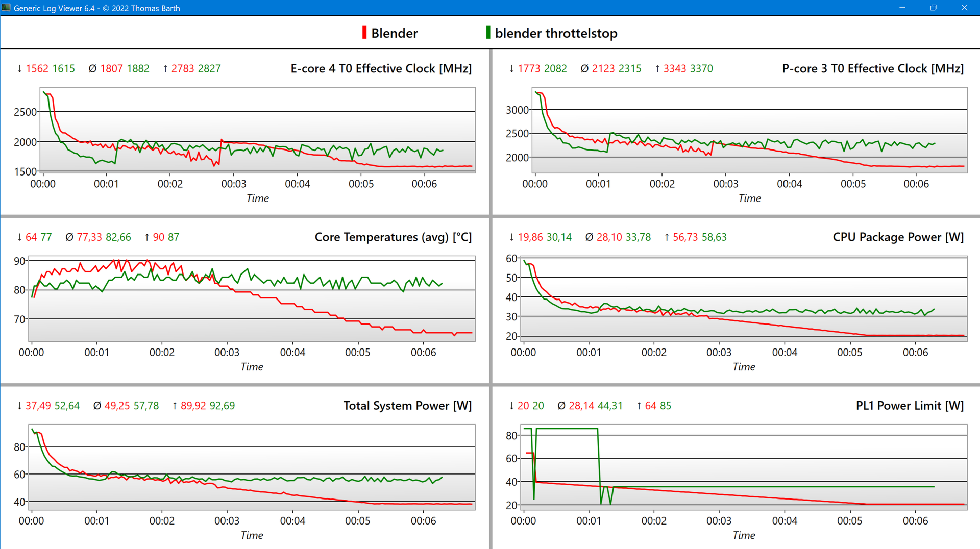Minimize the Generic Log Viewer window
This screenshot has width=980, height=549.
point(902,8)
